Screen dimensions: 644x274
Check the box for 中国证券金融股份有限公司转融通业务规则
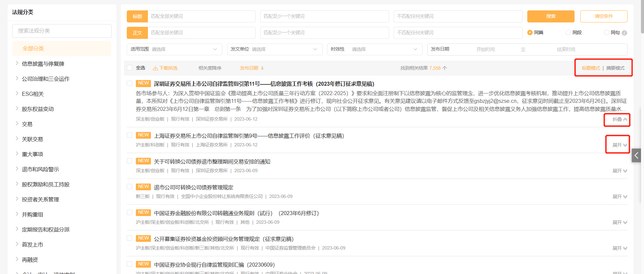129,212
